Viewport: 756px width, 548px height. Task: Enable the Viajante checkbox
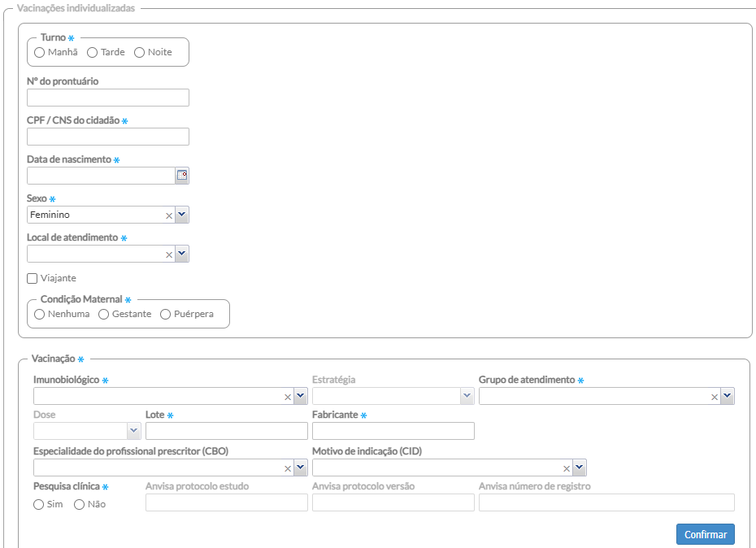tap(33, 278)
